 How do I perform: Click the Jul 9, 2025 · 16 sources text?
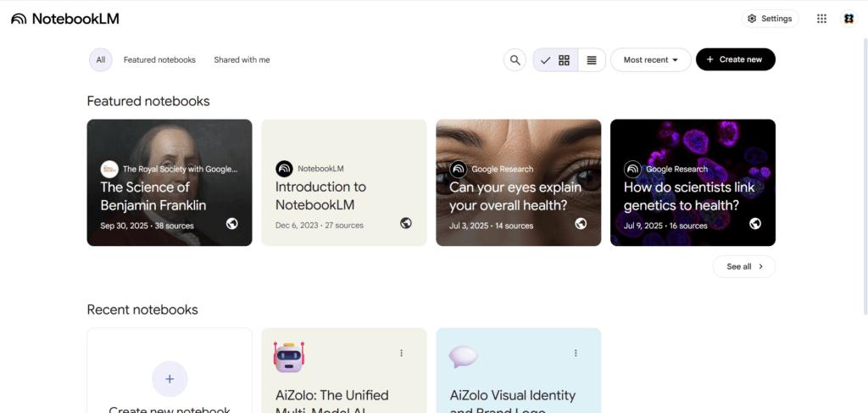click(x=666, y=226)
